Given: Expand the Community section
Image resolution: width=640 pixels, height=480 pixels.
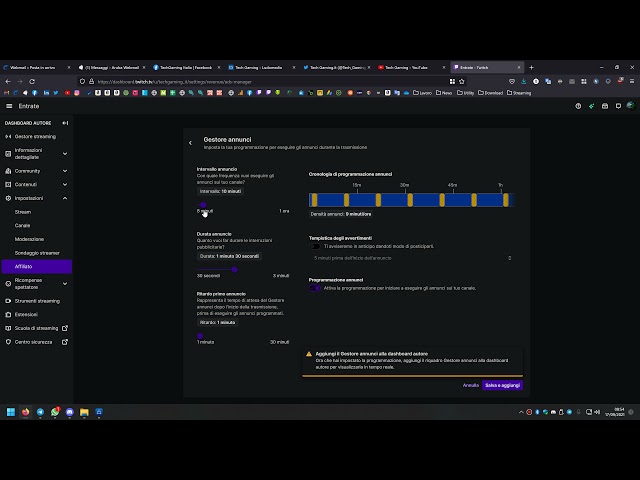Looking at the screenshot, I should pos(65,171).
